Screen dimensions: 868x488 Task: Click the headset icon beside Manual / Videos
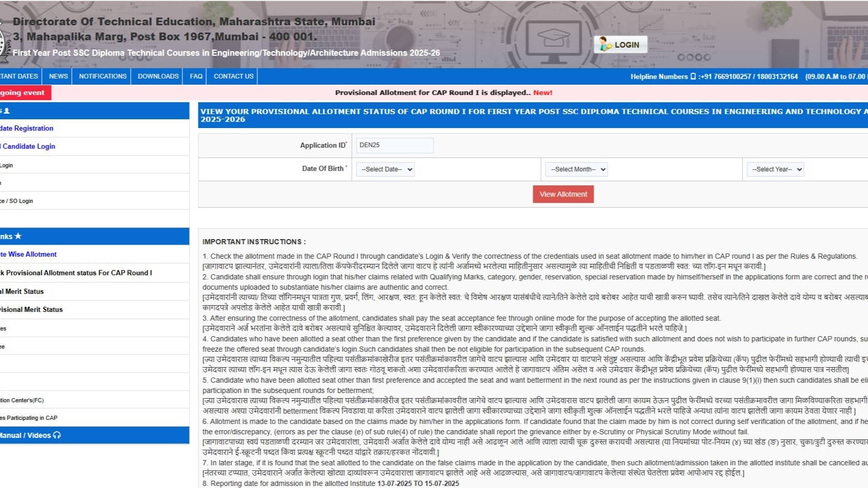point(57,435)
